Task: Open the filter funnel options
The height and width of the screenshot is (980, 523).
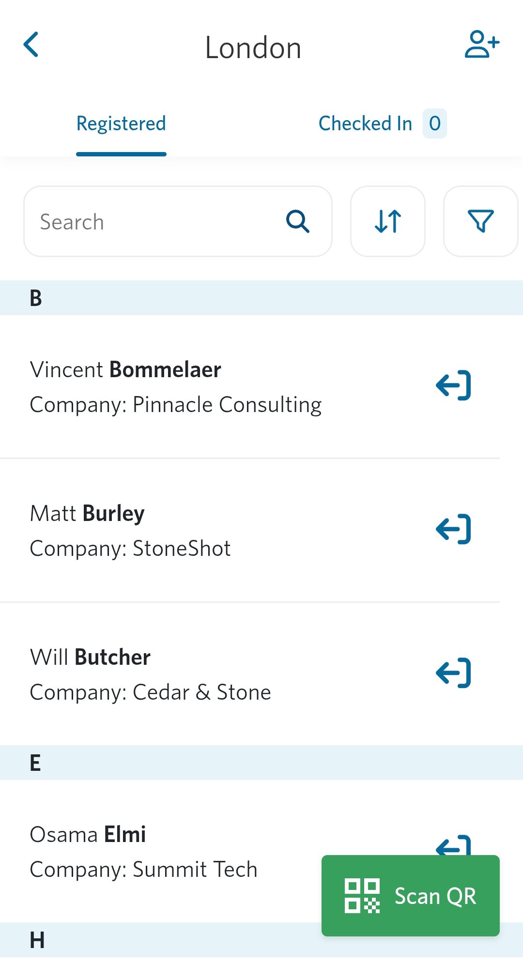Action: point(480,221)
